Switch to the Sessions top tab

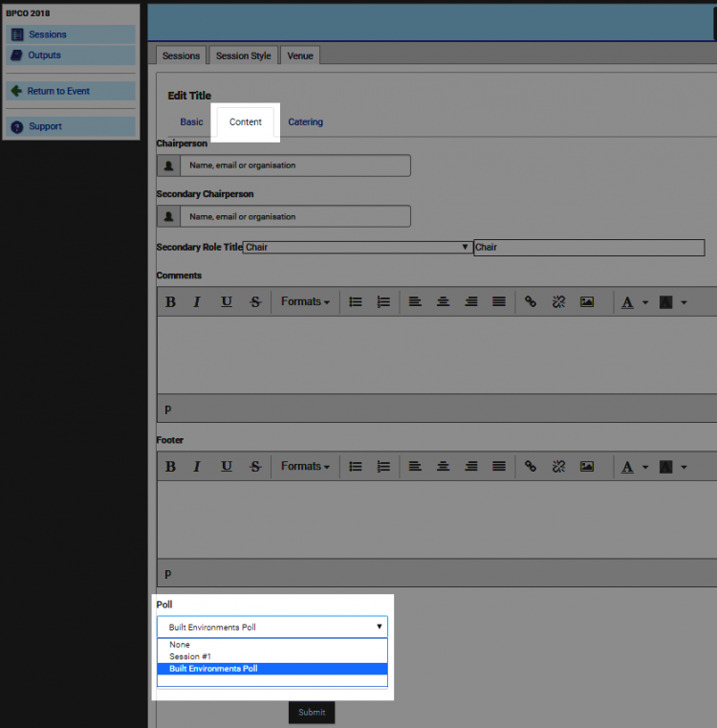point(181,55)
